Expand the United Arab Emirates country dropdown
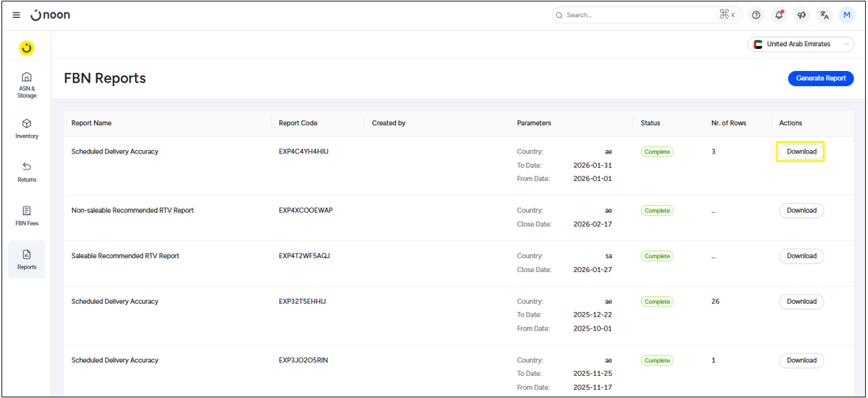Image resolution: width=868 pixels, height=398 pixels. pos(800,44)
